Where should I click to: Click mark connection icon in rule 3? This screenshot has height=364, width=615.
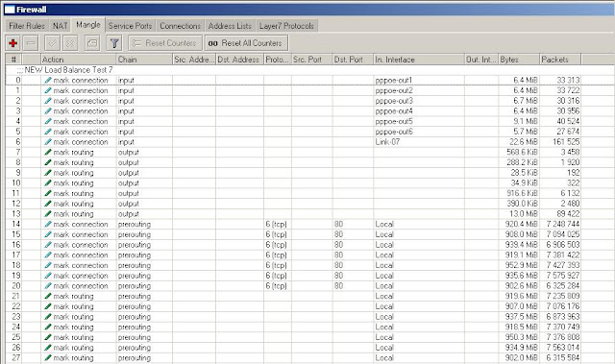coord(48,110)
